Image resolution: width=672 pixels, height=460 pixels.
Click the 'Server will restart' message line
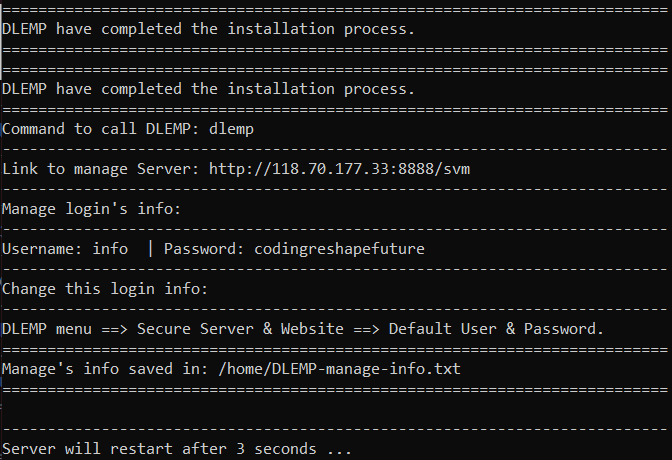pyautogui.click(x=177, y=449)
